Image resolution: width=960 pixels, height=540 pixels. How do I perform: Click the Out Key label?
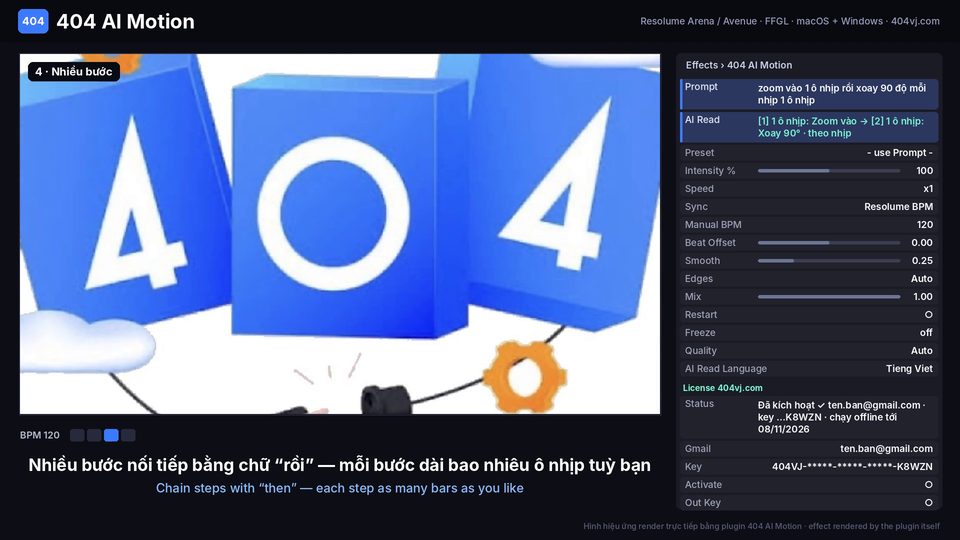coord(702,503)
